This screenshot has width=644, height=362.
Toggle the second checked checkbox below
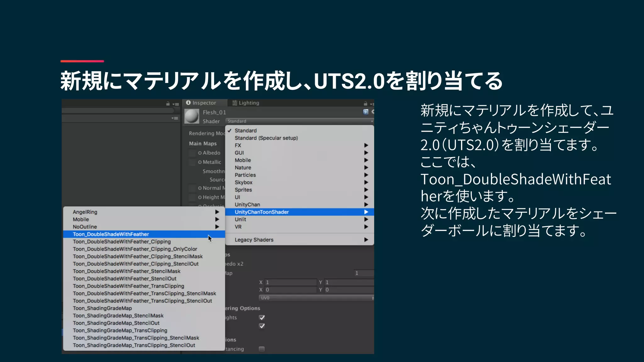pos(262,326)
